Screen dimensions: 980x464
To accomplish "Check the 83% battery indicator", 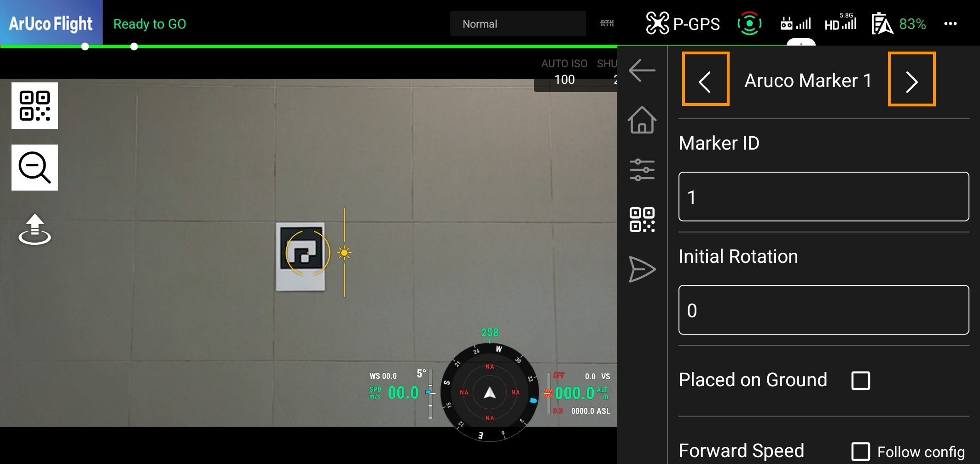I will pos(913,24).
